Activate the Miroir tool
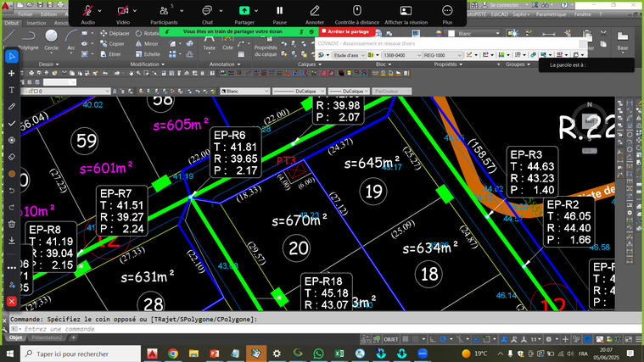 click(x=148, y=42)
